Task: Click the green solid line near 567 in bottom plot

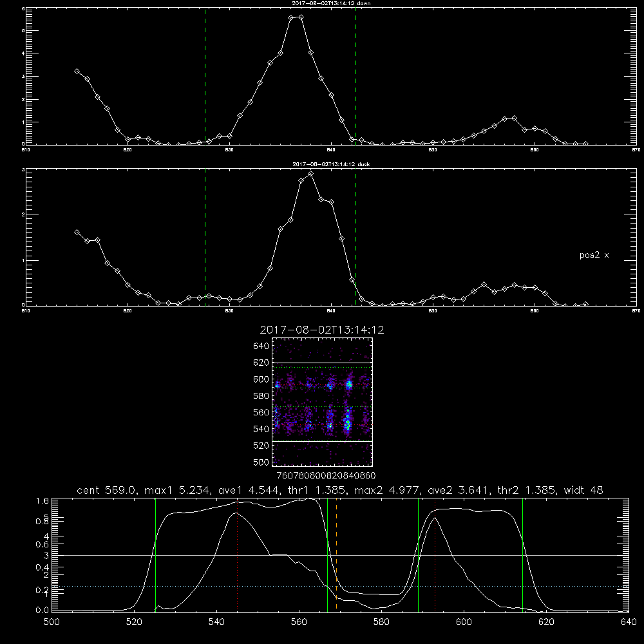Action: [327, 554]
